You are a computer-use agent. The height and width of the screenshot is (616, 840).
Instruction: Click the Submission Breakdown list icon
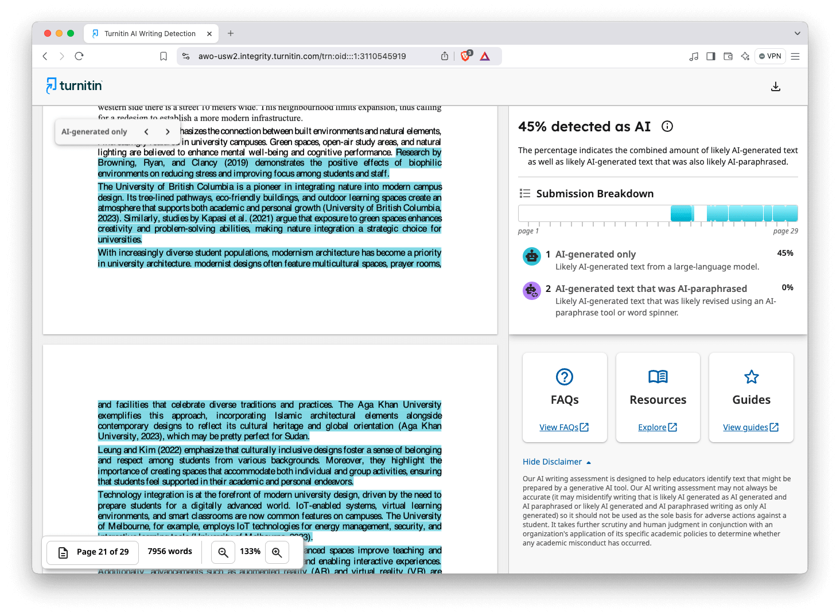[524, 193]
